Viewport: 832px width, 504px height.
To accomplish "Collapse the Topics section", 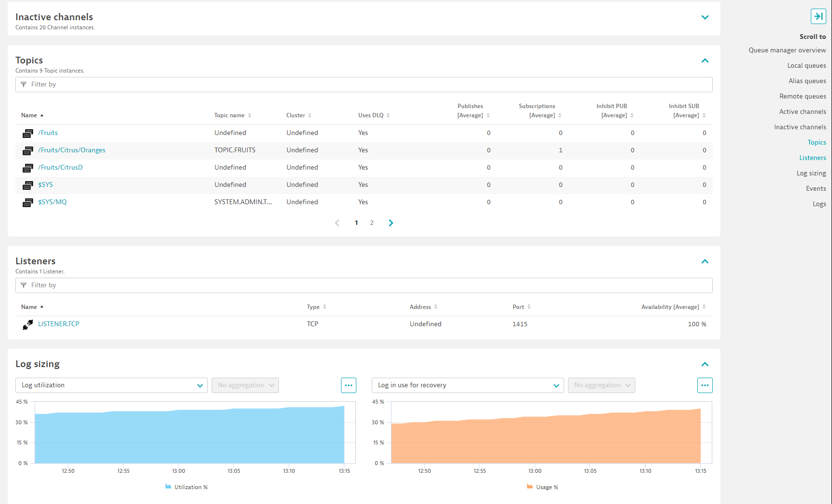I will [705, 61].
